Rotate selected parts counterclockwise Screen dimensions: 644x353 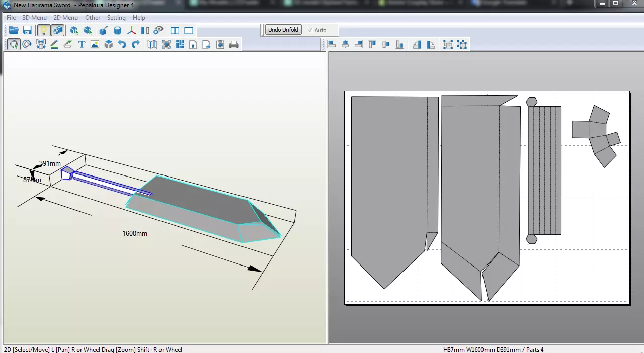click(417, 44)
